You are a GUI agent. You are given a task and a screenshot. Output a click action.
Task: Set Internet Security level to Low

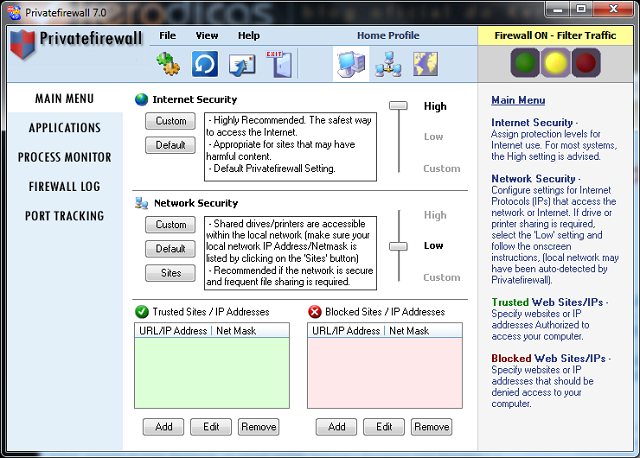pyautogui.click(x=433, y=137)
